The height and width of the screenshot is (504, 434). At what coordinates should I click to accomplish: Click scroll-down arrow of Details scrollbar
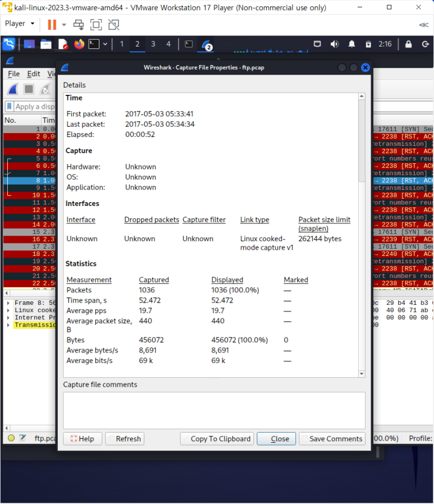tap(362, 374)
